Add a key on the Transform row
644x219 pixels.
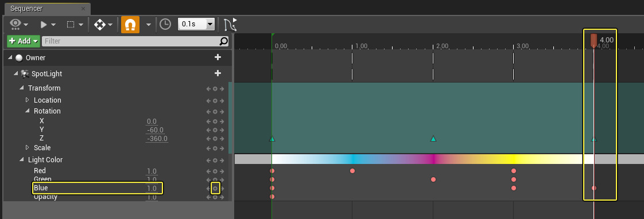(215, 89)
